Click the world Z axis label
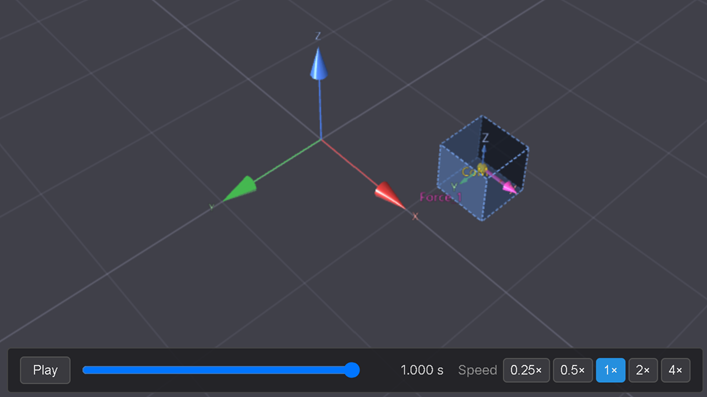 318,36
